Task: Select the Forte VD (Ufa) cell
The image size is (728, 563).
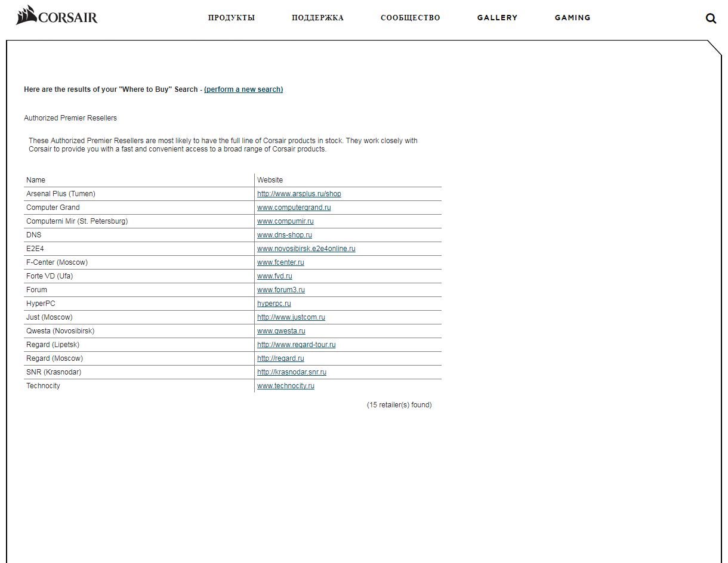Action: click(139, 276)
